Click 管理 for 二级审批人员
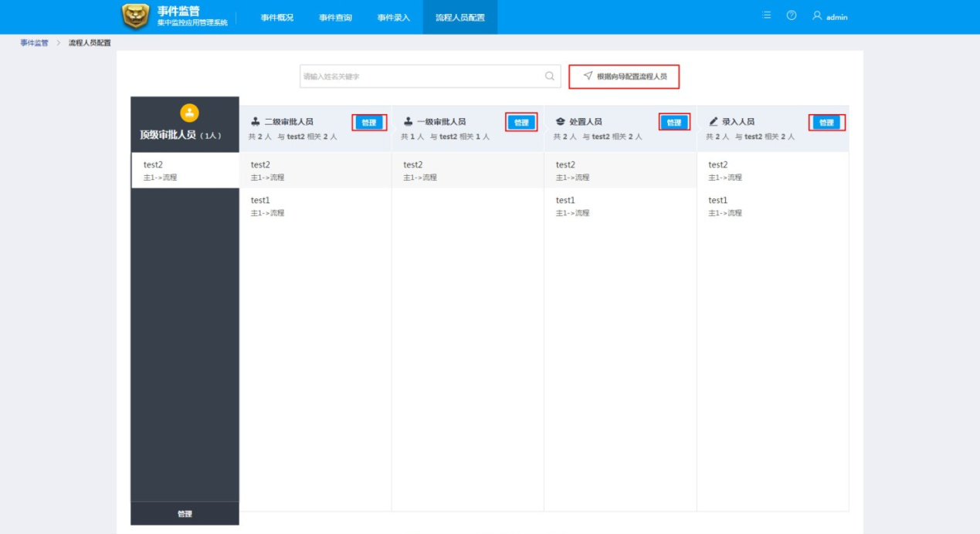Viewport: 980px width, 534px height. [x=369, y=122]
